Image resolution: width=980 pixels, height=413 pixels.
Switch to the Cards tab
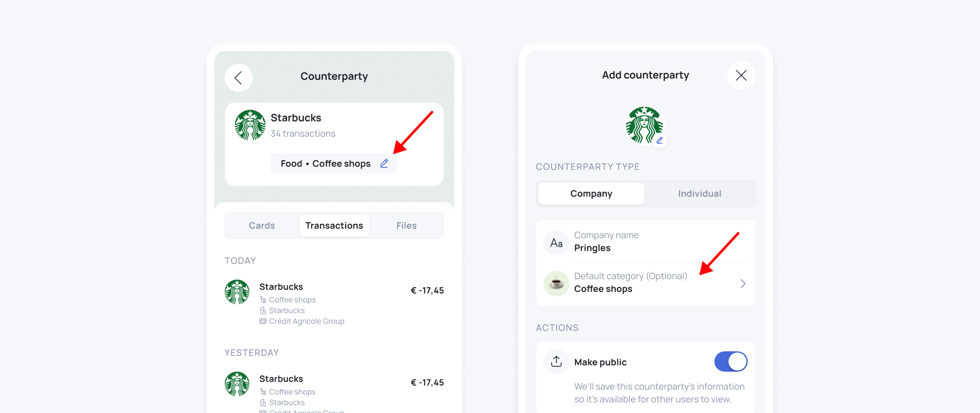tap(262, 226)
